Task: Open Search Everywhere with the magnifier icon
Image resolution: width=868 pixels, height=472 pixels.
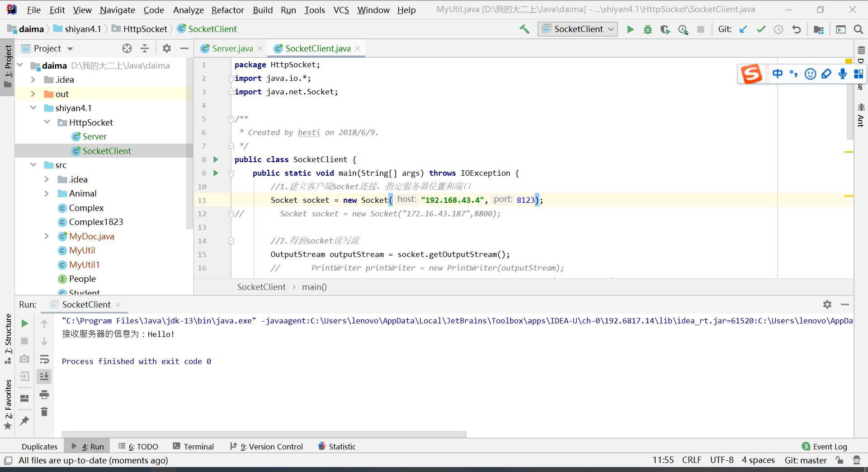Action: pyautogui.click(x=858, y=29)
